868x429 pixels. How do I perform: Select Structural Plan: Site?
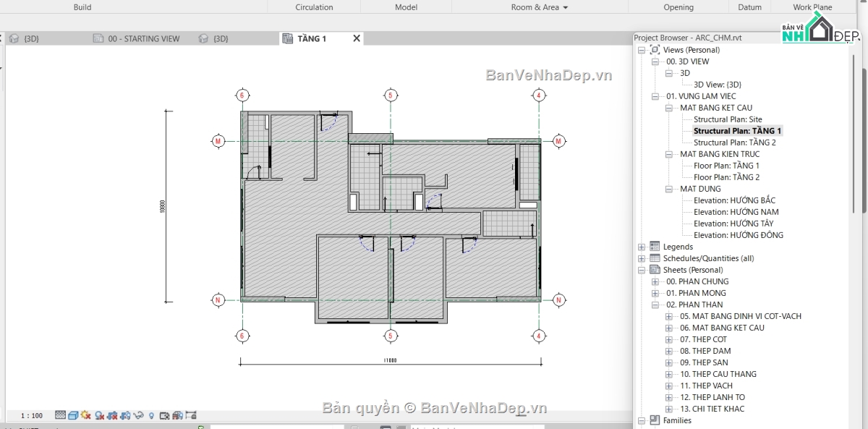coord(728,119)
